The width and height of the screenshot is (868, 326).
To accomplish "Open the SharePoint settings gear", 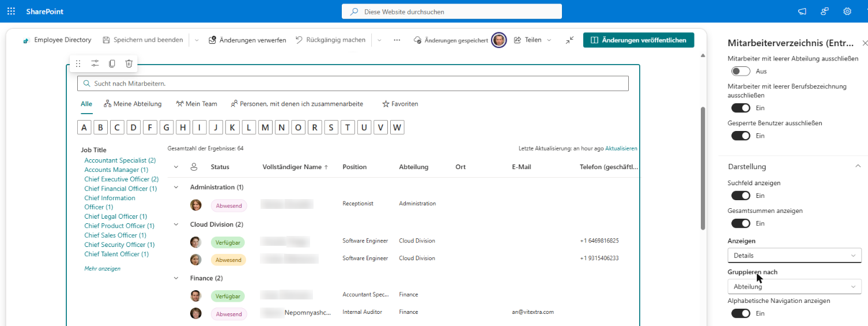I will tap(847, 12).
